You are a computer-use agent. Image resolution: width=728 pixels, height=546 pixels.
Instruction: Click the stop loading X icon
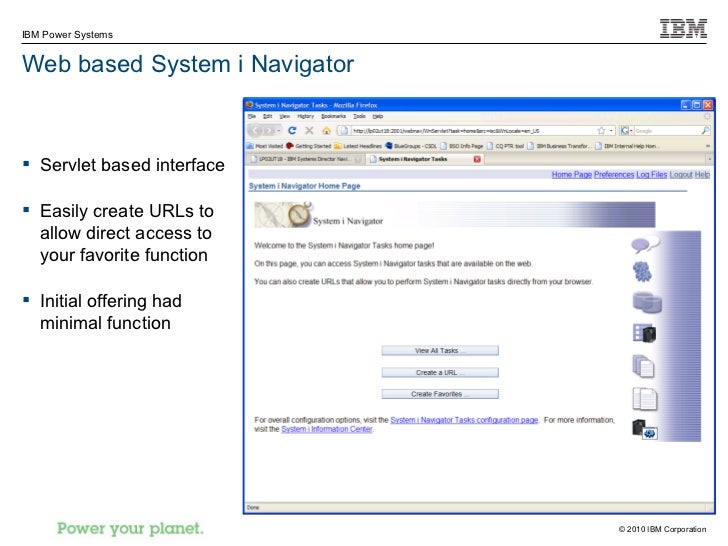(309, 130)
